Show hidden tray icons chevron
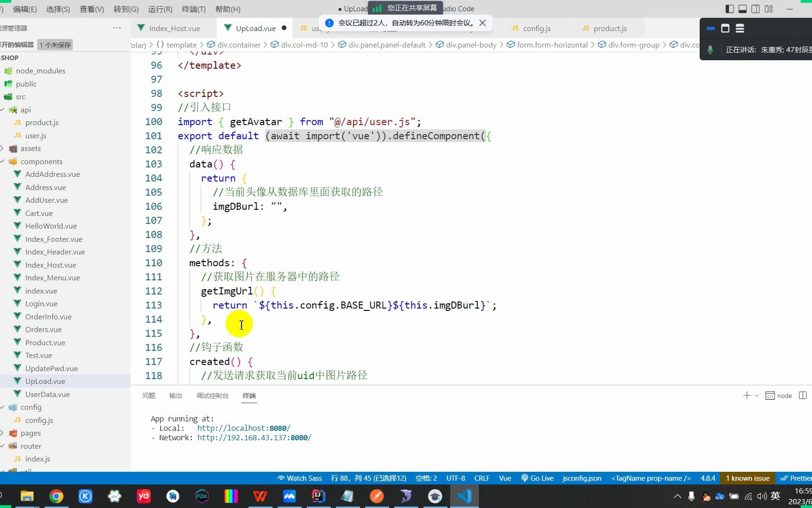Viewport: 812px width, 508px height. tap(677, 496)
